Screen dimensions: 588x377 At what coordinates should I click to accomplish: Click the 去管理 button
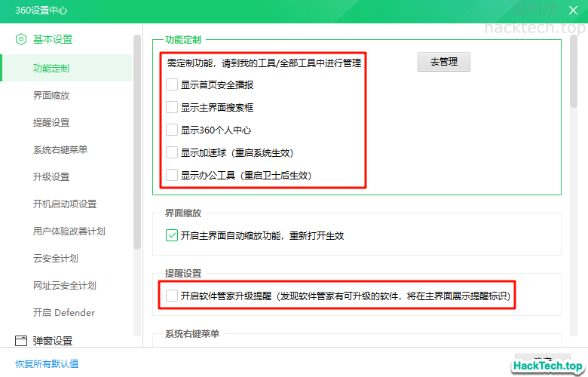pos(444,62)
